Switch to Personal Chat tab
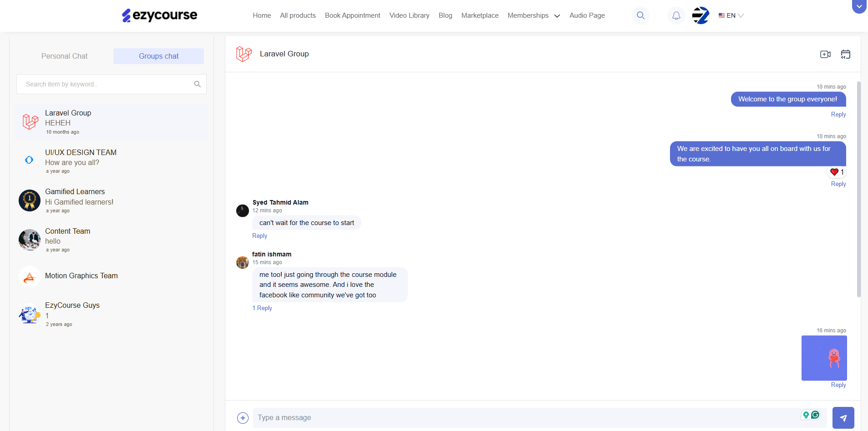The height and width of the screenshot is (431, 868). pyautogui.click(x=64, y=56)
